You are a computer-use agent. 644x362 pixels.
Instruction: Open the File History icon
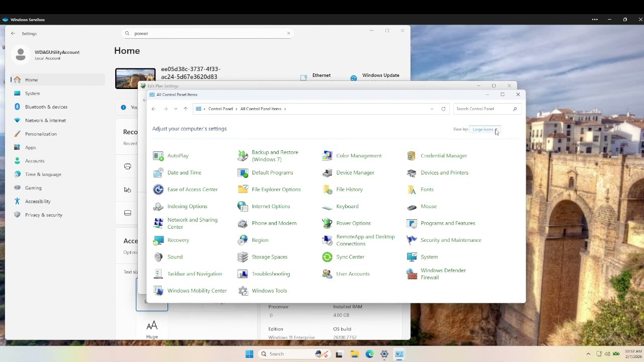coord(328,190)
